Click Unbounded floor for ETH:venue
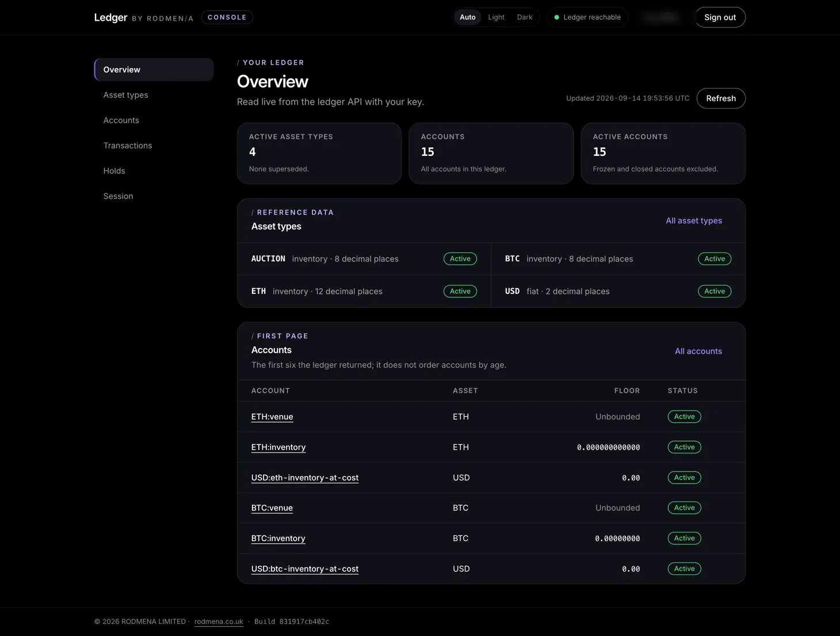 point(617,417)
